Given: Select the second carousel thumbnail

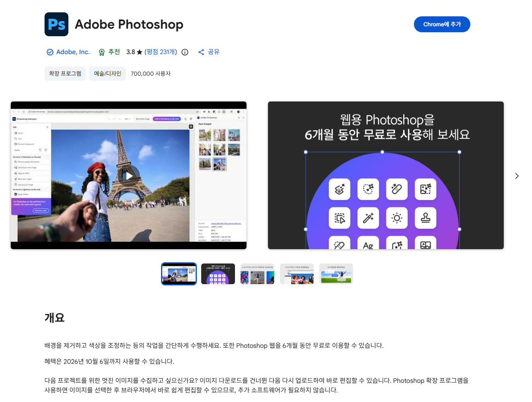Looking at the screenshot, I should (218, 274).
